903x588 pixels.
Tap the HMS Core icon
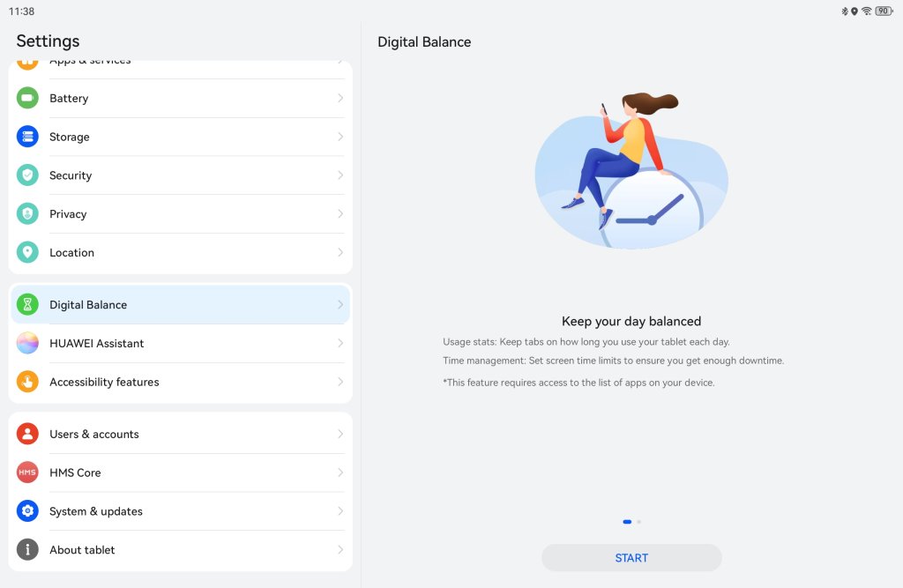[x=27, y=473]
